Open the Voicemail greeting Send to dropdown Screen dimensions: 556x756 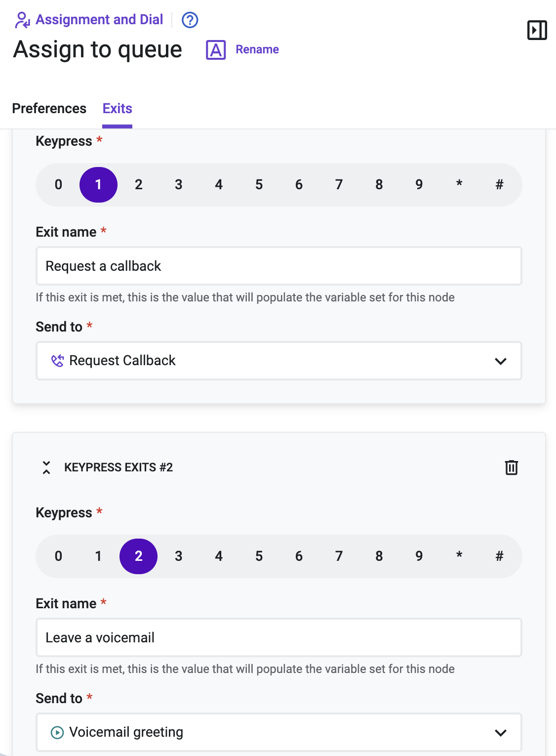click(279, 732)
